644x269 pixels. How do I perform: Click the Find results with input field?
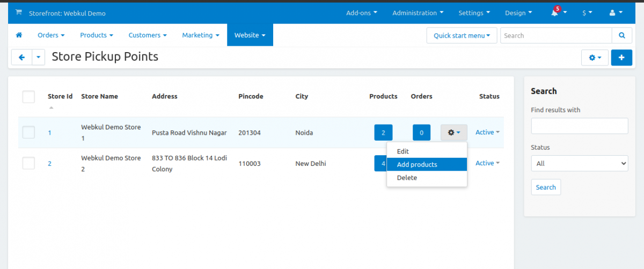click(x=579, y=126)
